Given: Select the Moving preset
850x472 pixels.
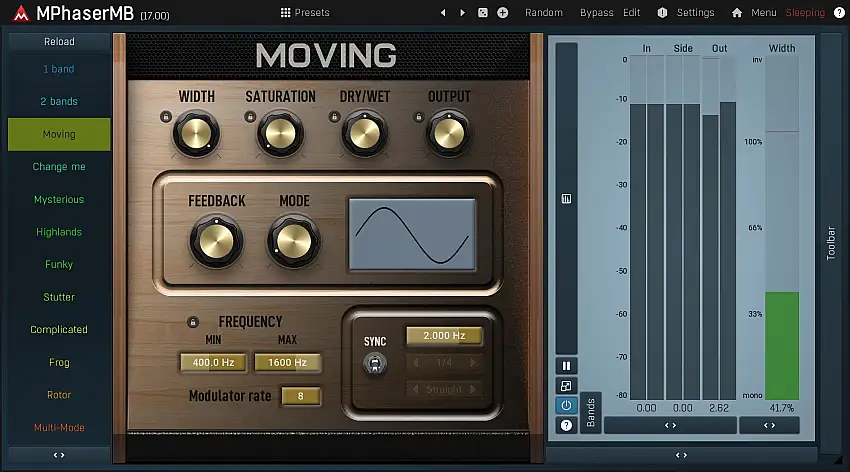Looking at the screenshot, I should tap(59, 134).
